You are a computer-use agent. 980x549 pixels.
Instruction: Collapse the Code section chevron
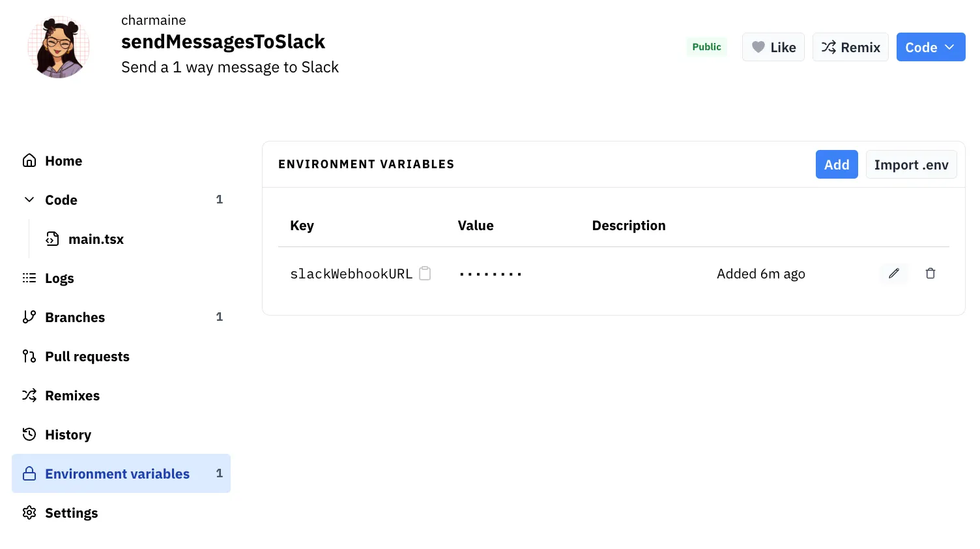tap(29, 200)
